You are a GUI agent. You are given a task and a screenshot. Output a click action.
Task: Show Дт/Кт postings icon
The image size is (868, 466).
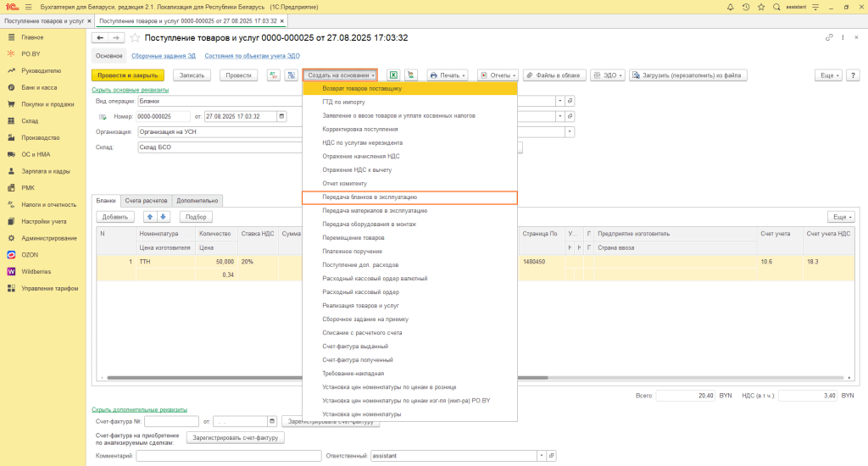pos(274,75)
